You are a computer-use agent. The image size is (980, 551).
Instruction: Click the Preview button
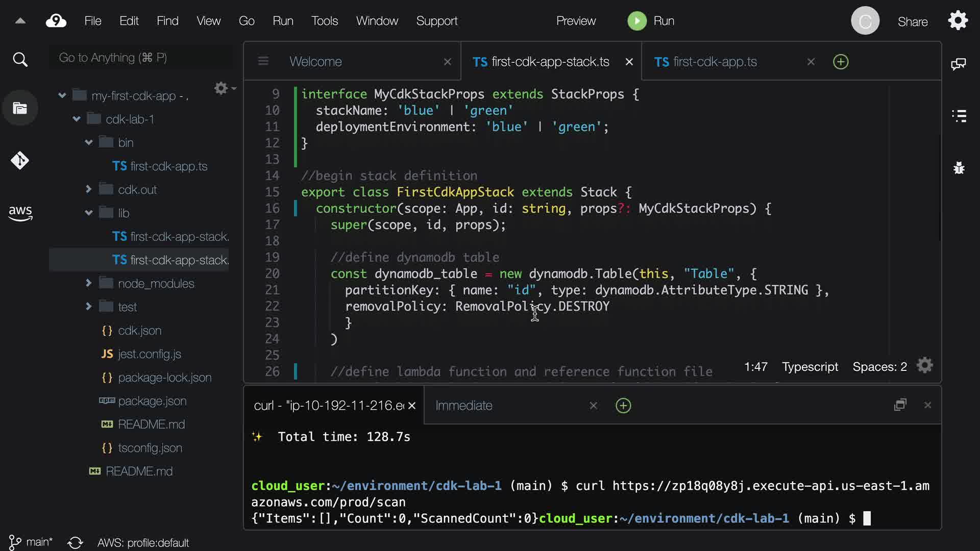tap(576, 21)
